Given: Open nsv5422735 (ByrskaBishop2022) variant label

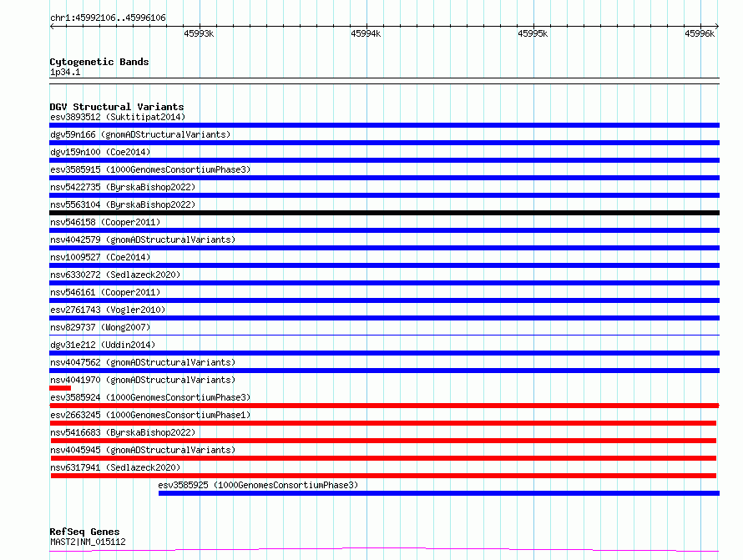Looking at the screenshot, I should [123, 187].
